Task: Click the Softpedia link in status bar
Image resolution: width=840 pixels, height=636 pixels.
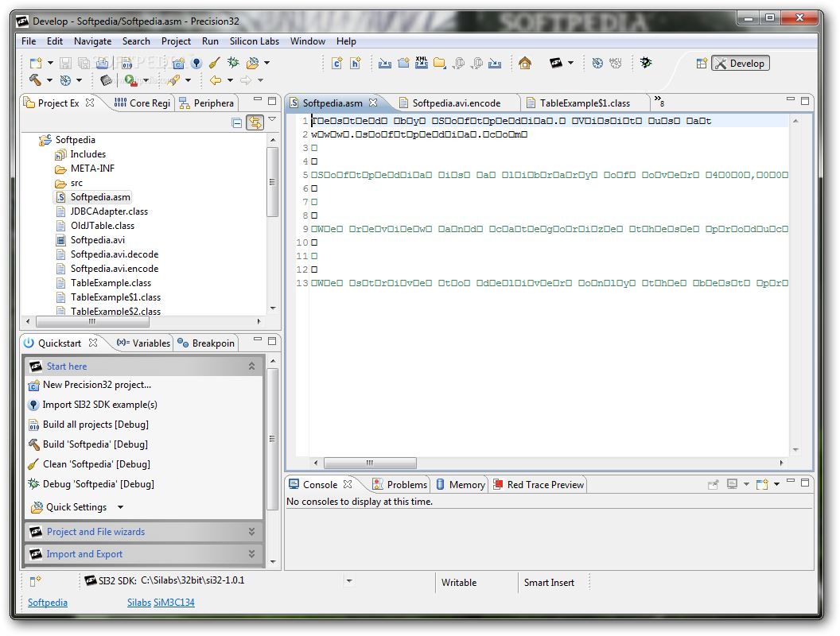Action: click(48, 603)
